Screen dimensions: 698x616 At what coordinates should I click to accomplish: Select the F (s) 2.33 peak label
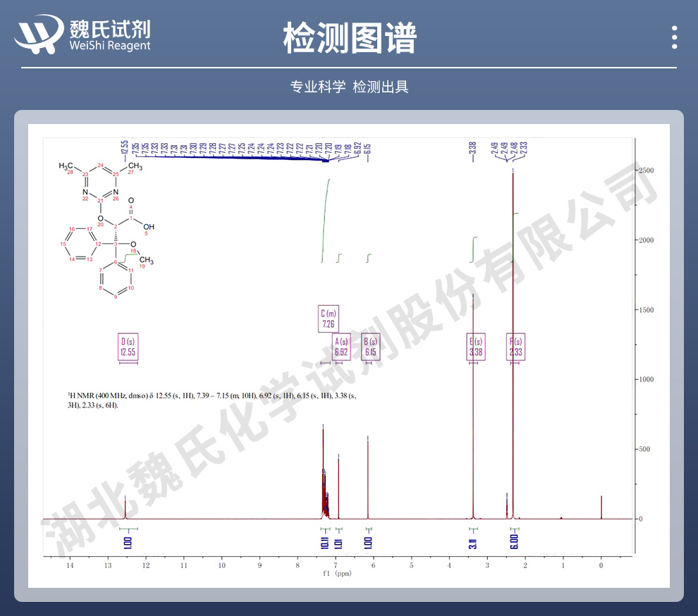pyautogui.click(x=515, y=347)
